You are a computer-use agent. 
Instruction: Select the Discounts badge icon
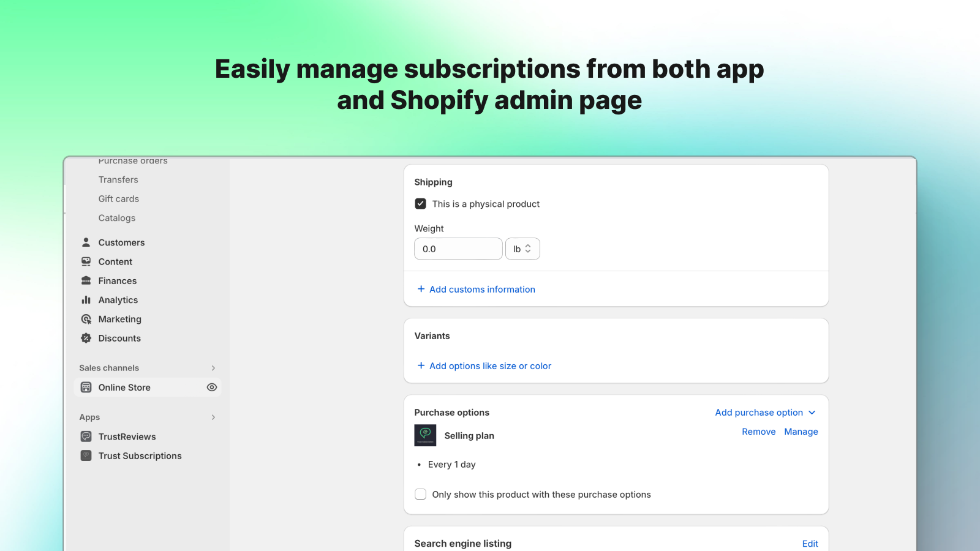pyautogui.click(x=86, y=338)
